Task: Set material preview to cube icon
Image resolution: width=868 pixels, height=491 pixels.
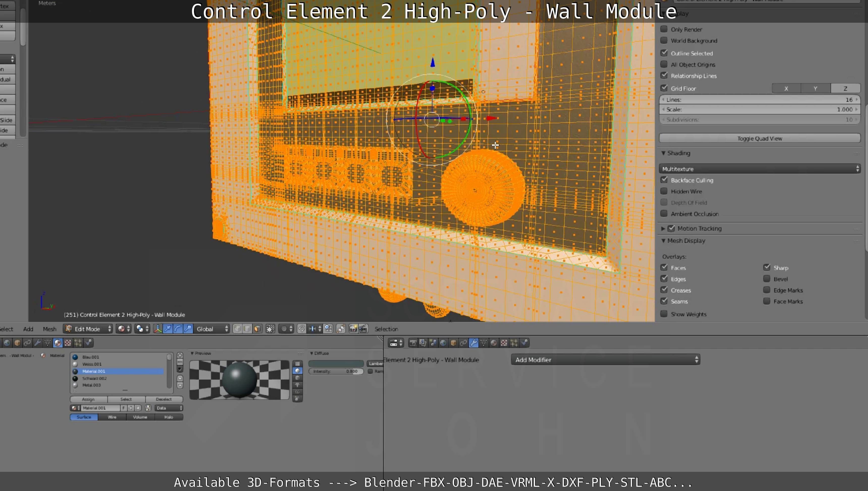Action: click(x=297, y=378)
